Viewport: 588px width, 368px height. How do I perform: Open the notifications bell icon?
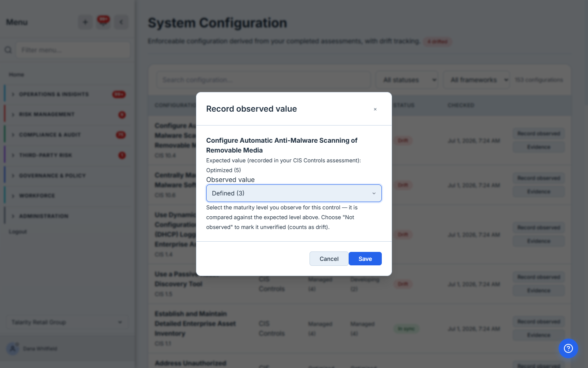pos(103,22)
